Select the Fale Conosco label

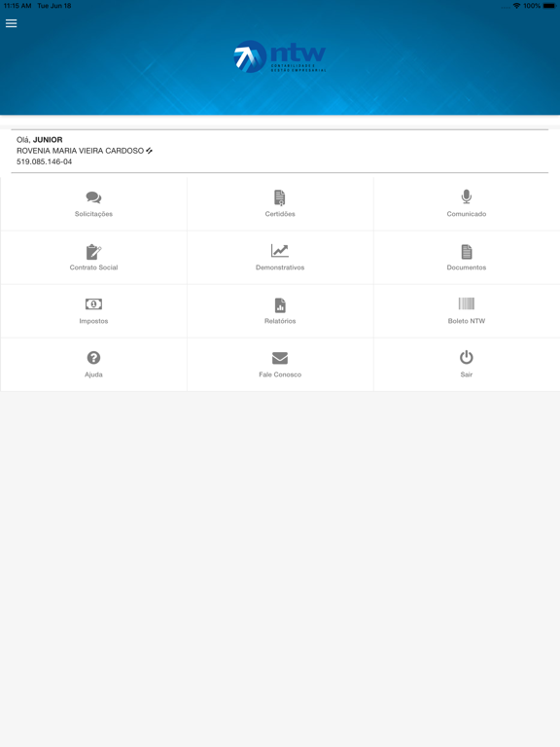click(x=280, y=374)
